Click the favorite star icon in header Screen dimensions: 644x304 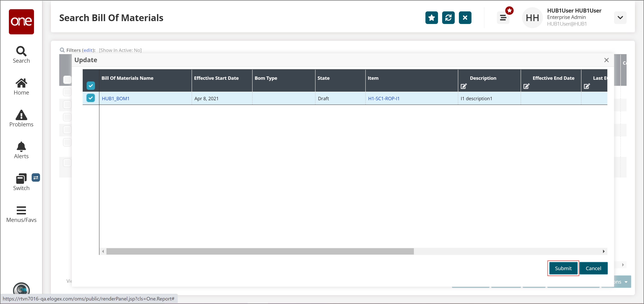tap(431, 18)
